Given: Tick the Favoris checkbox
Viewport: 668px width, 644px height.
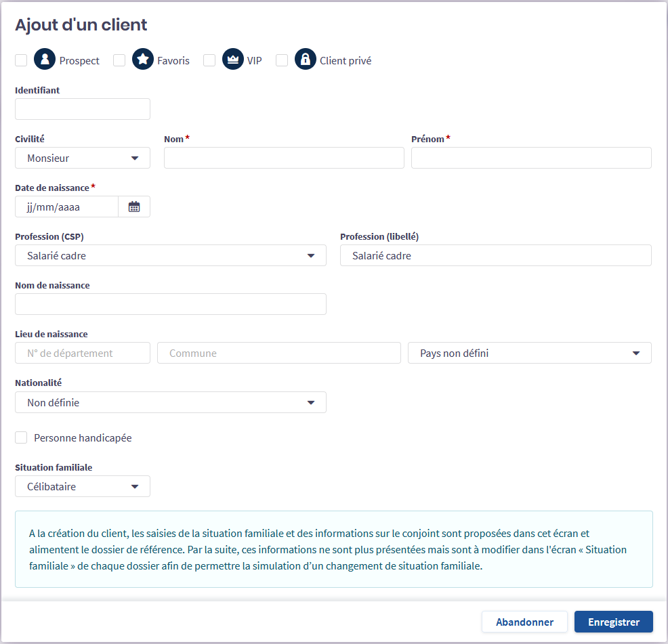Looking at the screenshot, I should click(119, 60).
